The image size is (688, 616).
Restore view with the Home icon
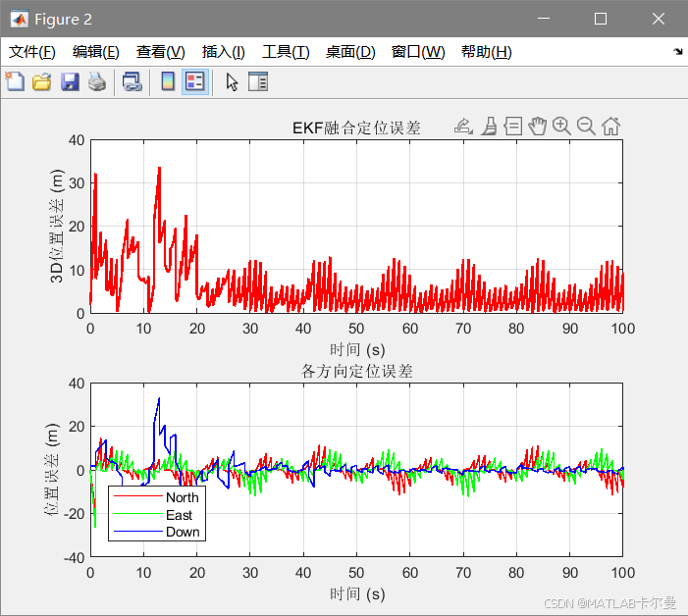point(610,127)
